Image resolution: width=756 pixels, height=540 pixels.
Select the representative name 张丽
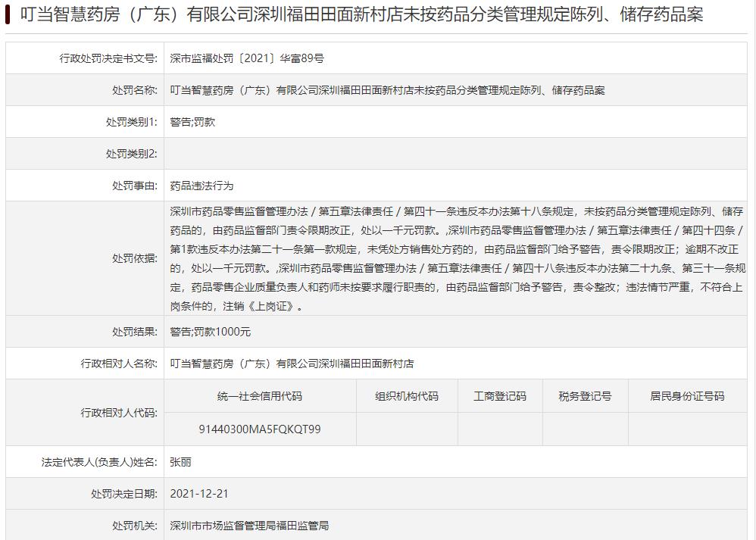tap(181, 462)
